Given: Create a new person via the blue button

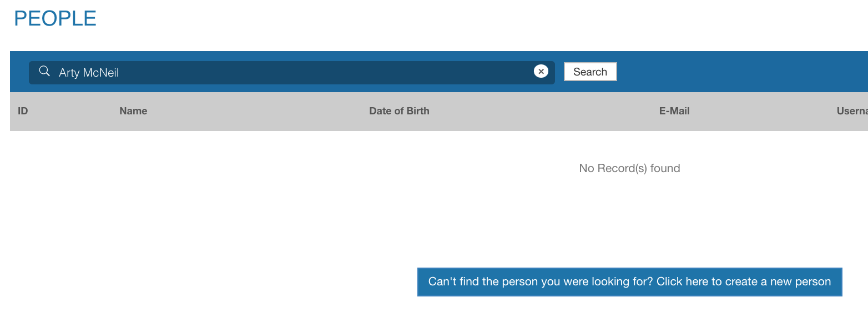Looking at the screenshot, I should pos(629,282).
